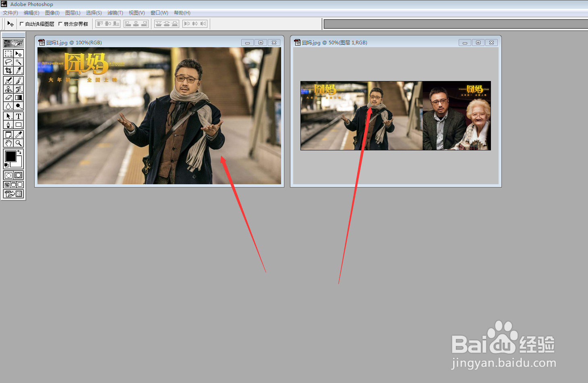
Task: Select the Zoom tool
Action: pyautogui.click(x=19, y=143)
